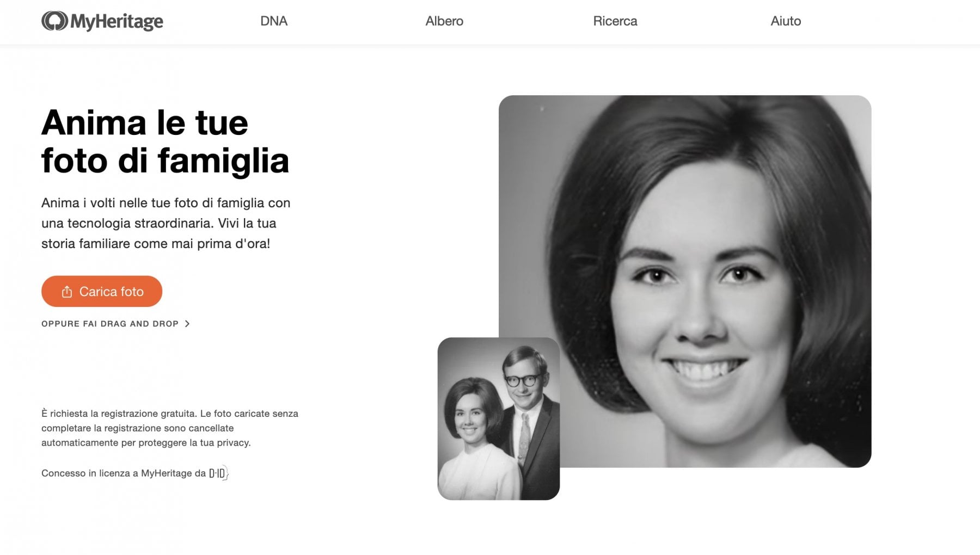Click the chevron beside drag and drop
The width and height of the screenshot is (980, 555).
[187, 324]
